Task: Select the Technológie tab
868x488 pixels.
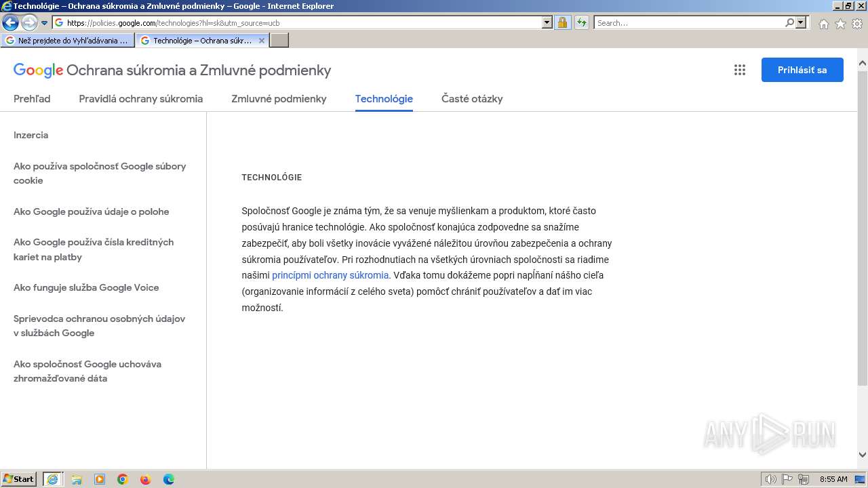Action: pos(384,98)
